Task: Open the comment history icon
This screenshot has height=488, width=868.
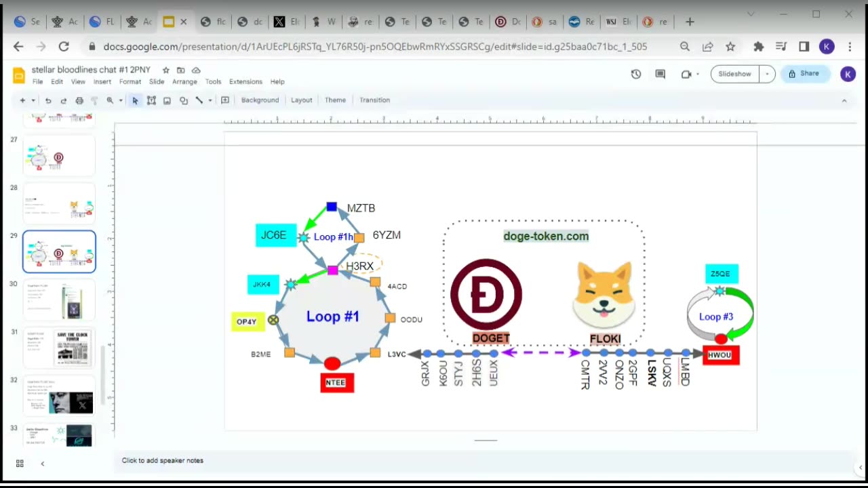Action: (660, 74)
